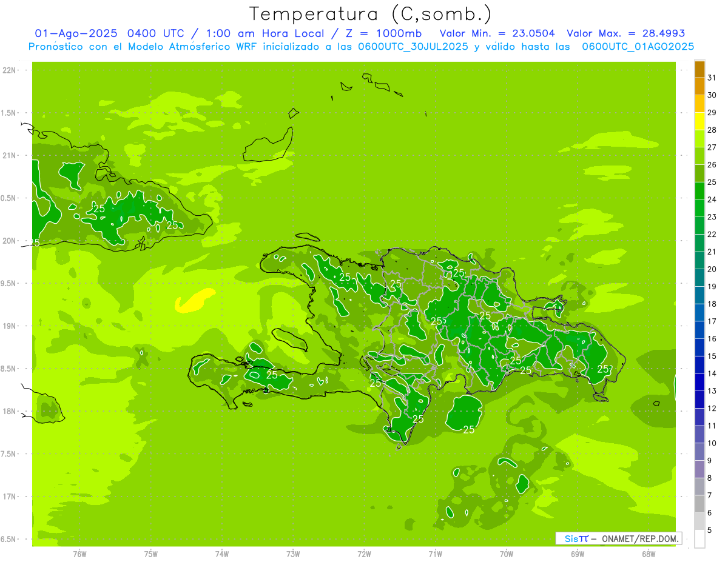
Task: Pick the blue swatch between 15 and 16
Action: (x=699, y=347)
